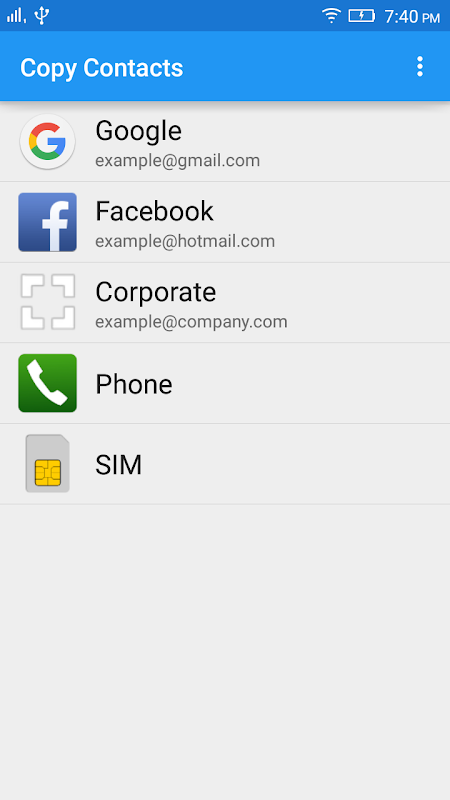Image resolution: width=450 pixels, height=800 pixels.
Task: Tap the battery charging indicator
Action: tap(361, 16)
